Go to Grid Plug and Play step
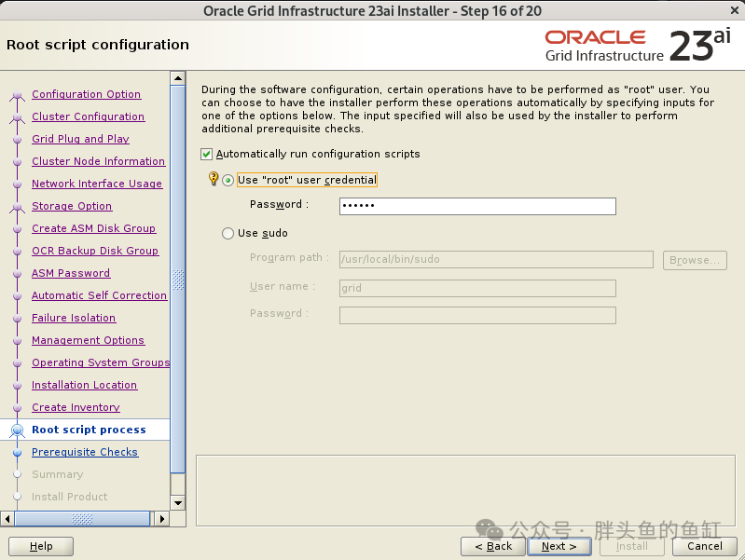 click(x=81, y=139)
